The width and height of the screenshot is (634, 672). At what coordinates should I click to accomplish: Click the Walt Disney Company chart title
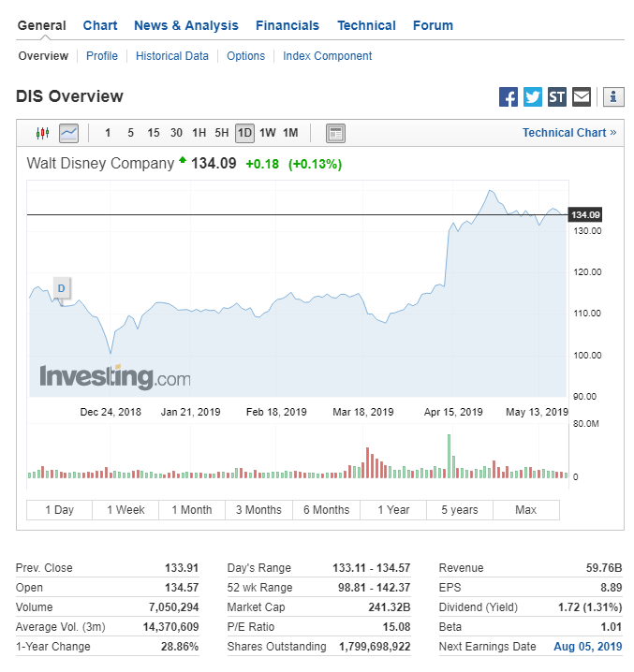[x=100, y=164]
